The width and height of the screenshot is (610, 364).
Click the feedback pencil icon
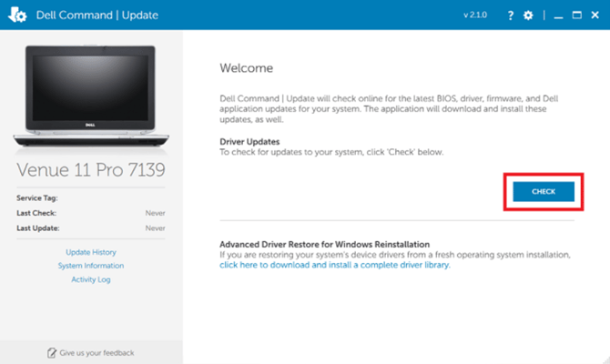tap(51, 353)
